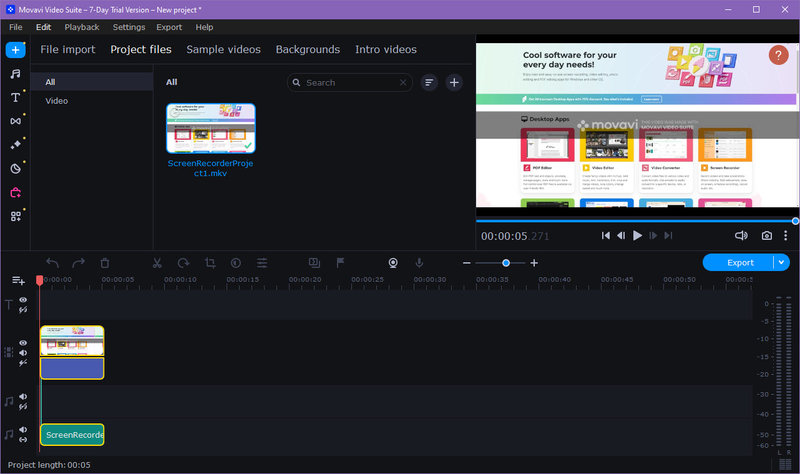Screen dimensions: 800x474
Task: Open the Help menu
Action: [x=204, y=27]
